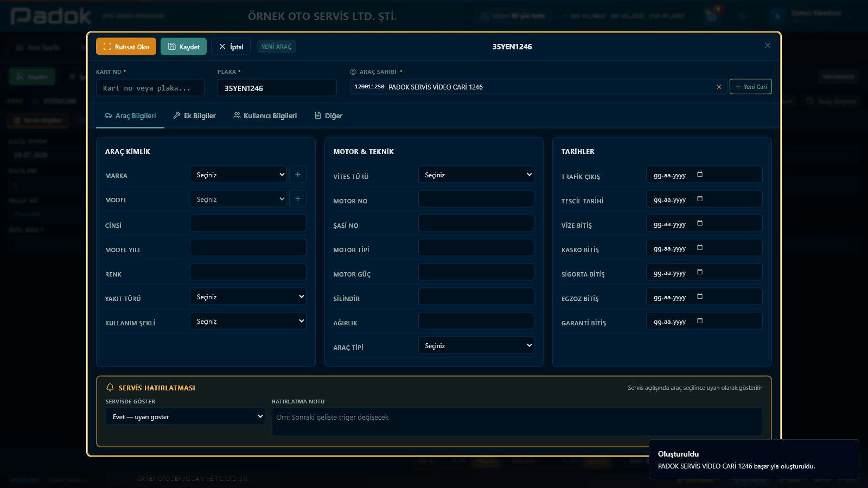
Task: Open calendar picker for Tescil Tarihi
Action: 700,199
